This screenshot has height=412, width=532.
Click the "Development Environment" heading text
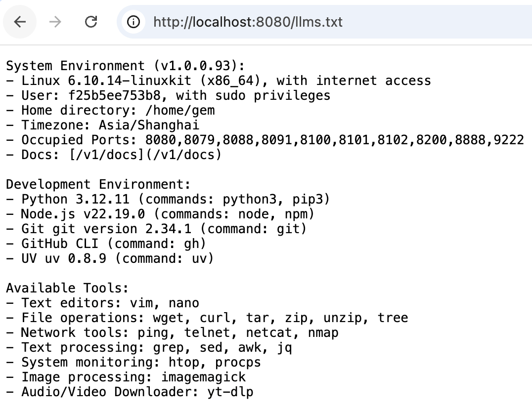pyautogui.click(x=98, y=184)
